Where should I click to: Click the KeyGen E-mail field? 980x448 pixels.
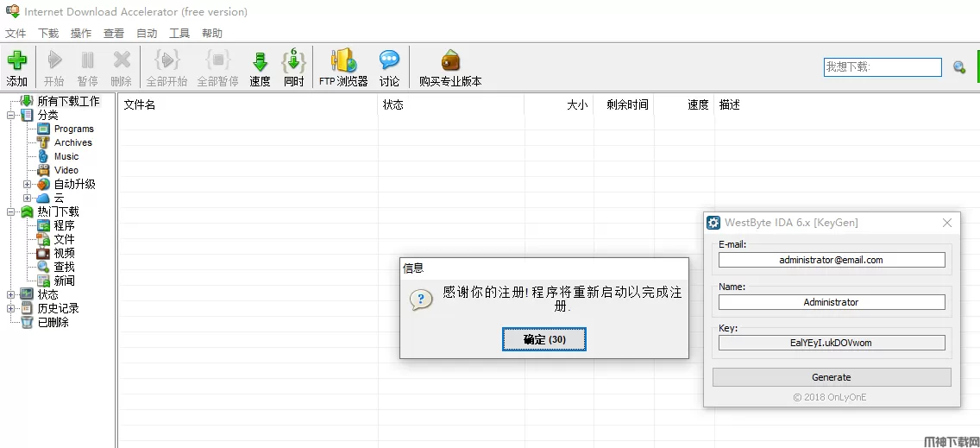click(x=832, y=260)
